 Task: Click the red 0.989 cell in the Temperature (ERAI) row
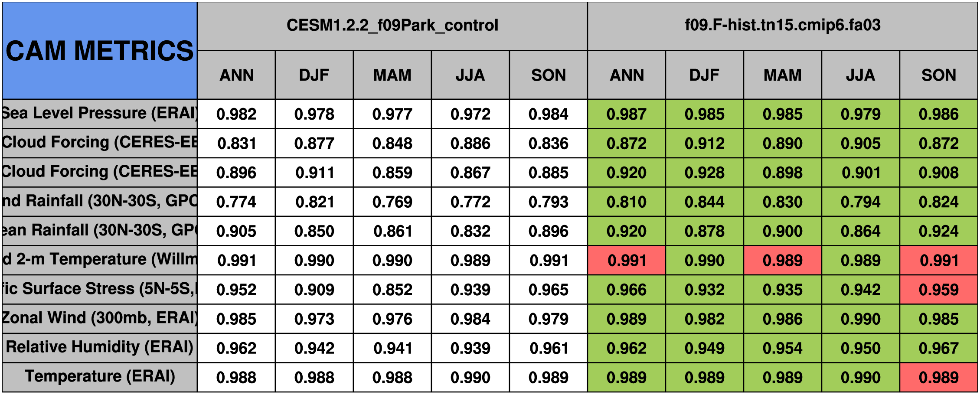pyautogui.click(x=938, y=377)
